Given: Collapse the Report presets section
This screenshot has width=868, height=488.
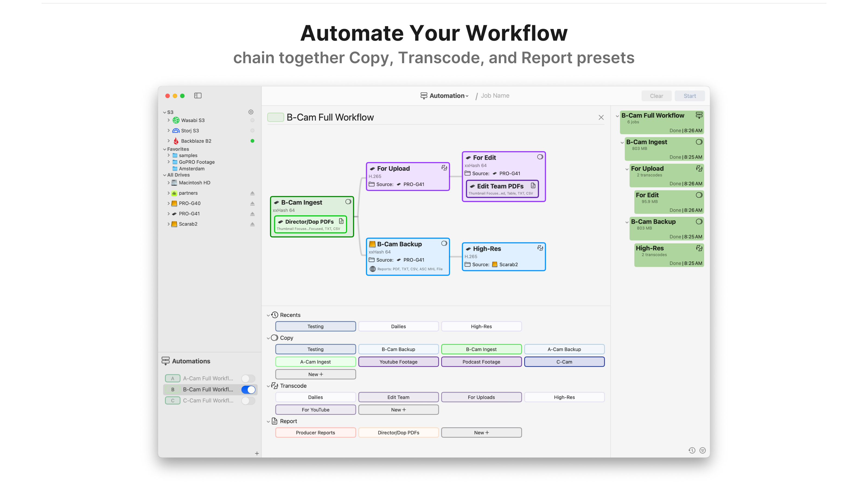Looking at the screenshot, I should (268, 421).
